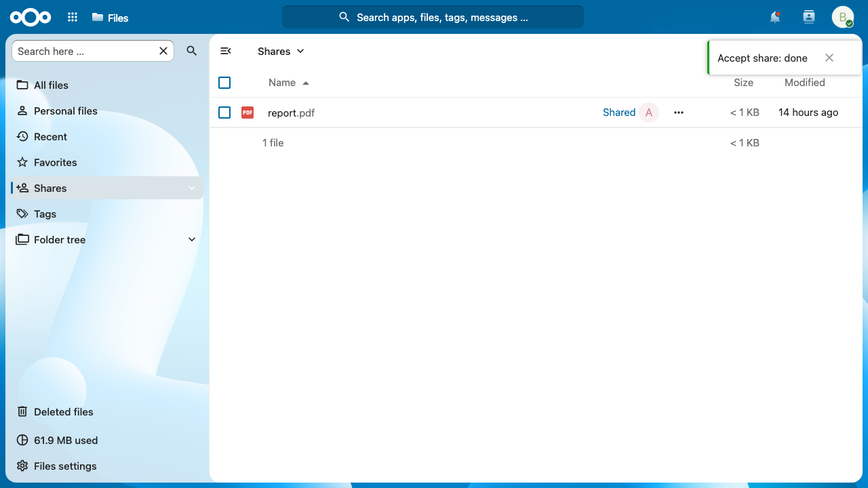Open the Shares breadcrumb dropdown
Screen dimensions: 868x488
tap(281, 51)
